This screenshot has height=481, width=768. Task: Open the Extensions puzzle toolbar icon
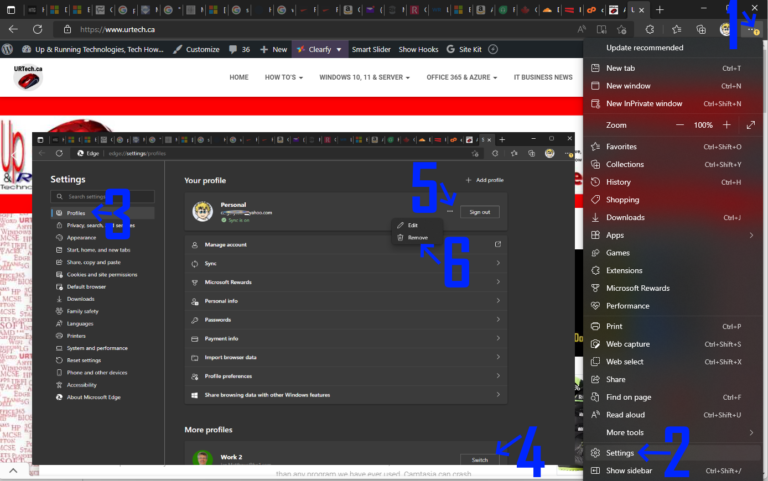tap(649, 30)
